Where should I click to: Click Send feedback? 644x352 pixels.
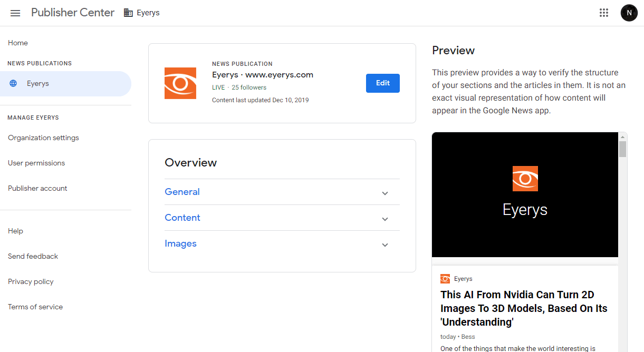pyautogui.click(x=33, y=256)
